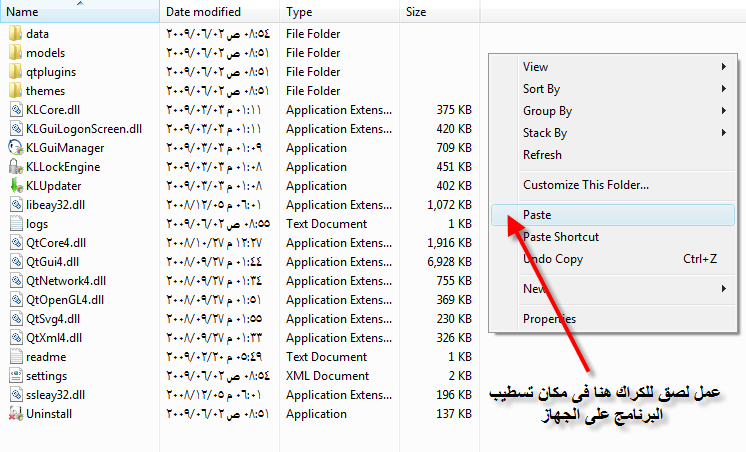Expand the New submenu arrow
Viewport: 746px width, 452px height.
(x=724, y=288)
